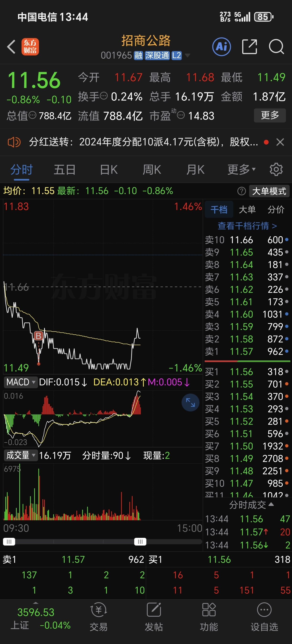Image resolution: width=292 pixels, height=644 pixels.
Task: Tap the volume bar chart
Action: click(x=103, y=492)
